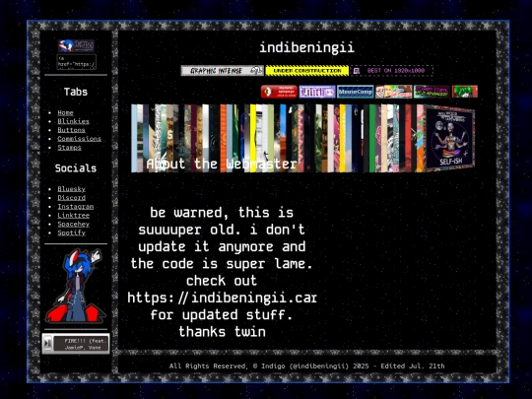Click the Tabs sidebar heading

click(x=76, y=92)
